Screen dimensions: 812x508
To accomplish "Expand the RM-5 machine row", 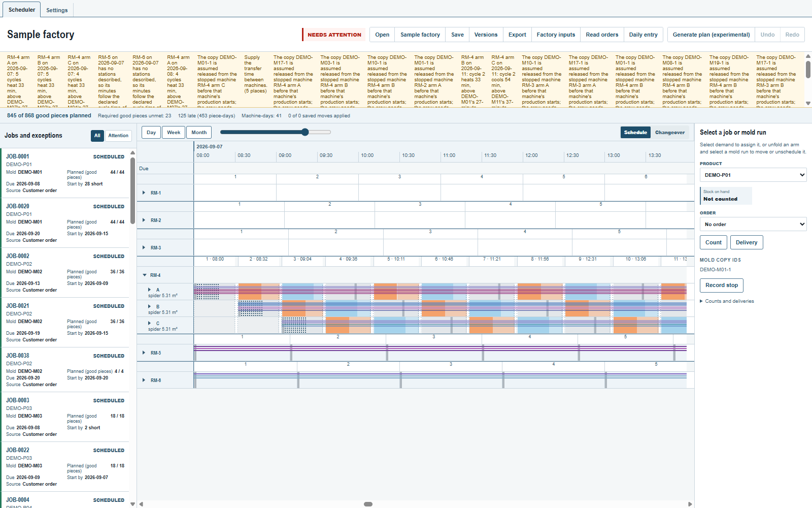I will pyautogui.click(x=144, y=353).
